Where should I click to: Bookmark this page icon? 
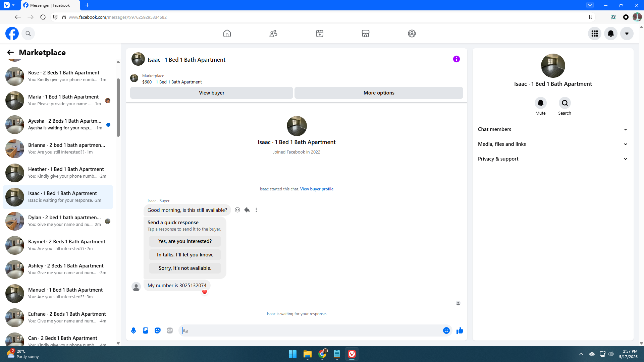point(591,17)
